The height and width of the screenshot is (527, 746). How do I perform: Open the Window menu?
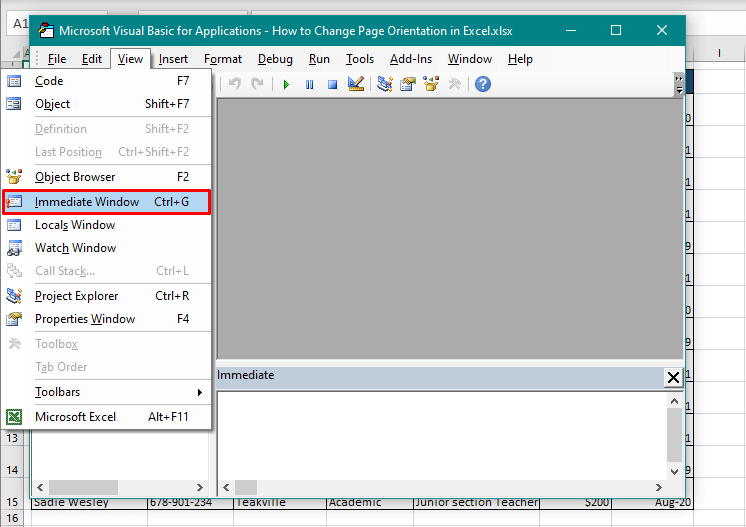tap(470, 59)
